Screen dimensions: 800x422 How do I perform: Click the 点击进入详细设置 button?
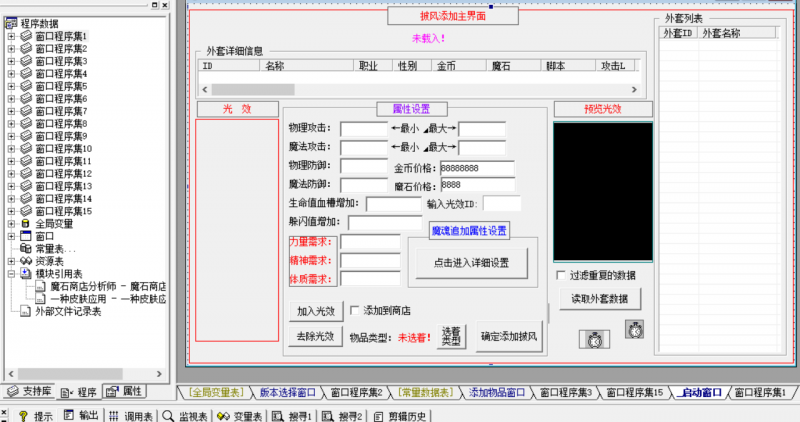(x=471, y=263)
